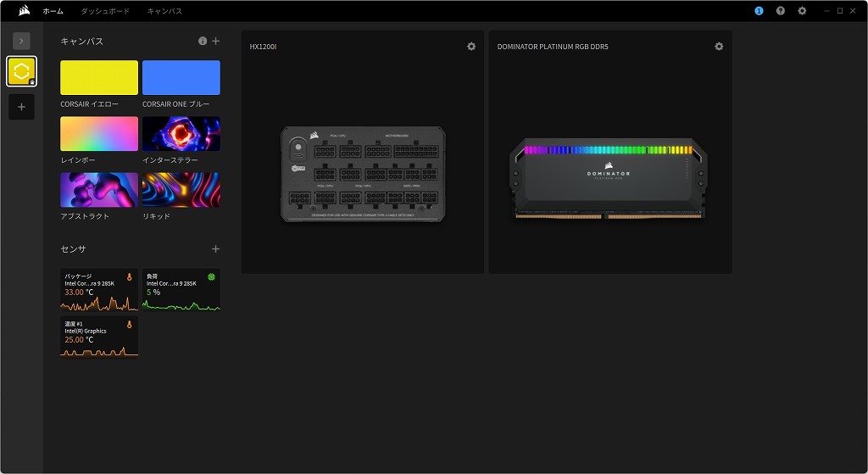Open the キャンバス top tab
The height and width of the screenshot is (474, 868).
click(x=164, y=11)
